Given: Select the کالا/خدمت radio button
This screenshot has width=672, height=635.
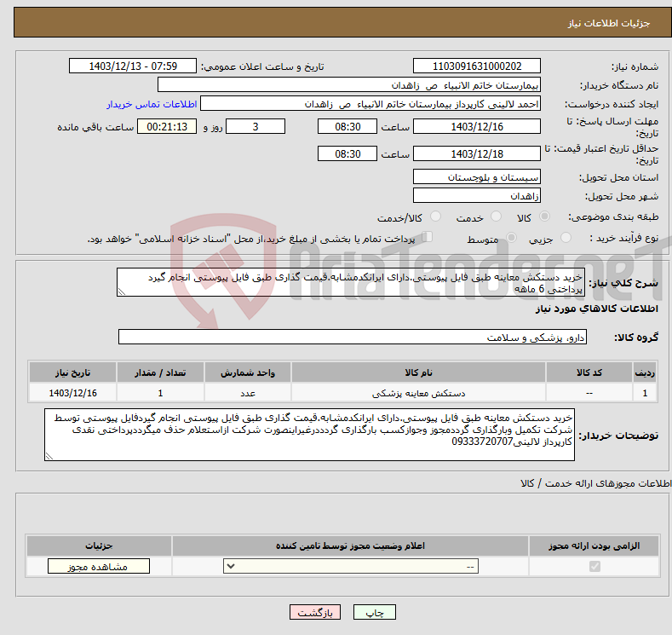Looking at the screenshot, I should click(435, 216).
